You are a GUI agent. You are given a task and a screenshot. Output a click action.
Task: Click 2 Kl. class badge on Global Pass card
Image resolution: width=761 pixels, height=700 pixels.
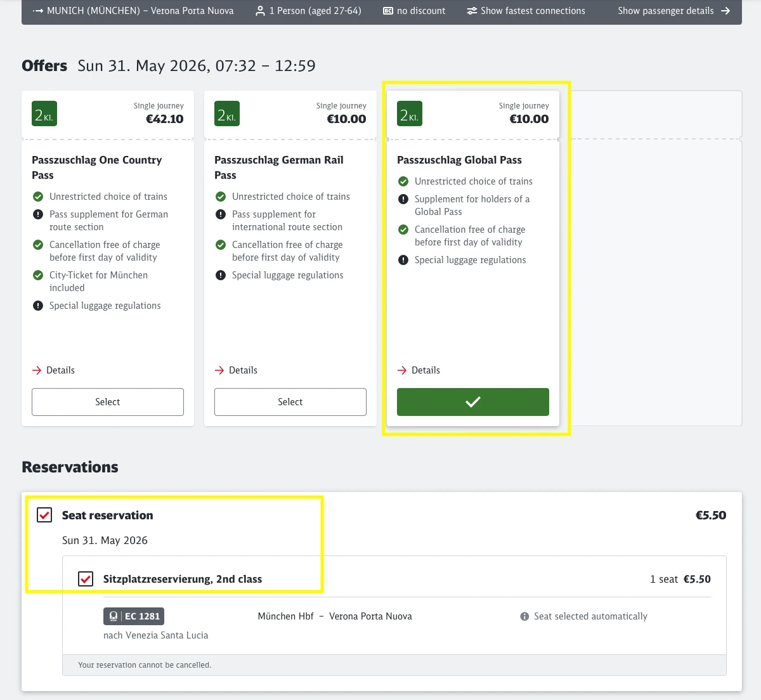pyautogui.click(x=410, y=113)
